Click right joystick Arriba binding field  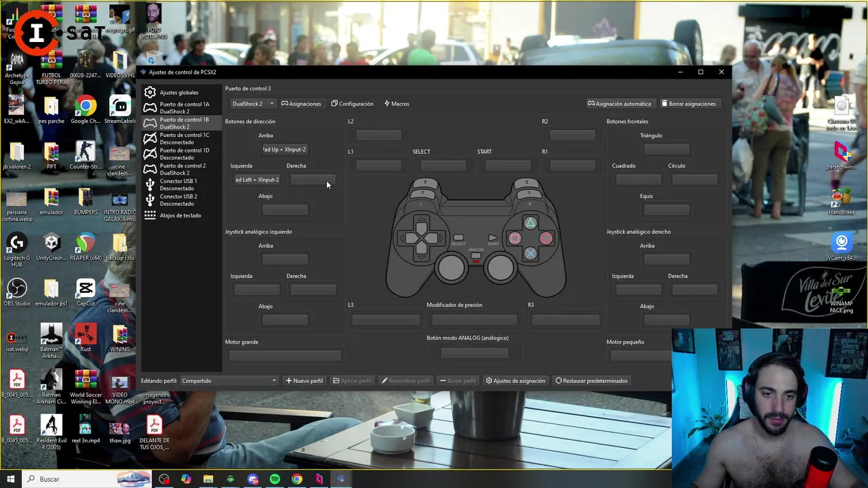[667, 260]
